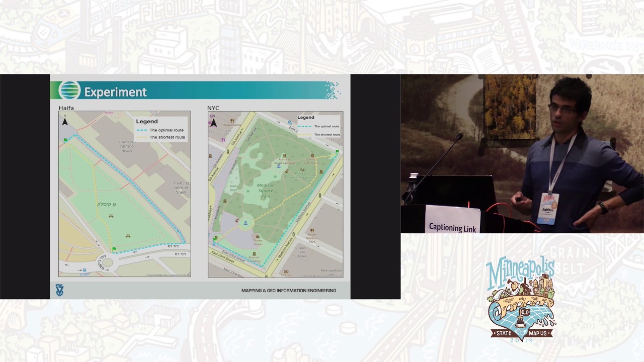644x362 pixels.
Task: Click the autumn trees painting behind the speaker
Action: click(510, 108)
